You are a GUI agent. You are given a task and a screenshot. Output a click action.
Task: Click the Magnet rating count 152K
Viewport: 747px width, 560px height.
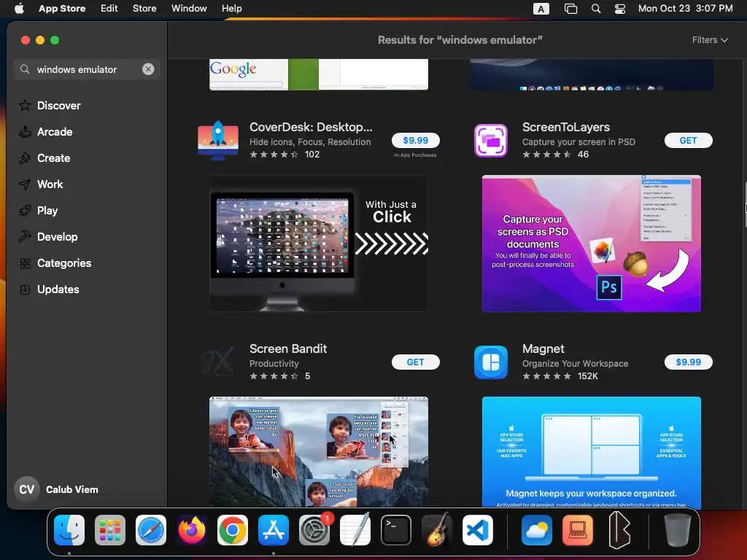click(587, 376)
